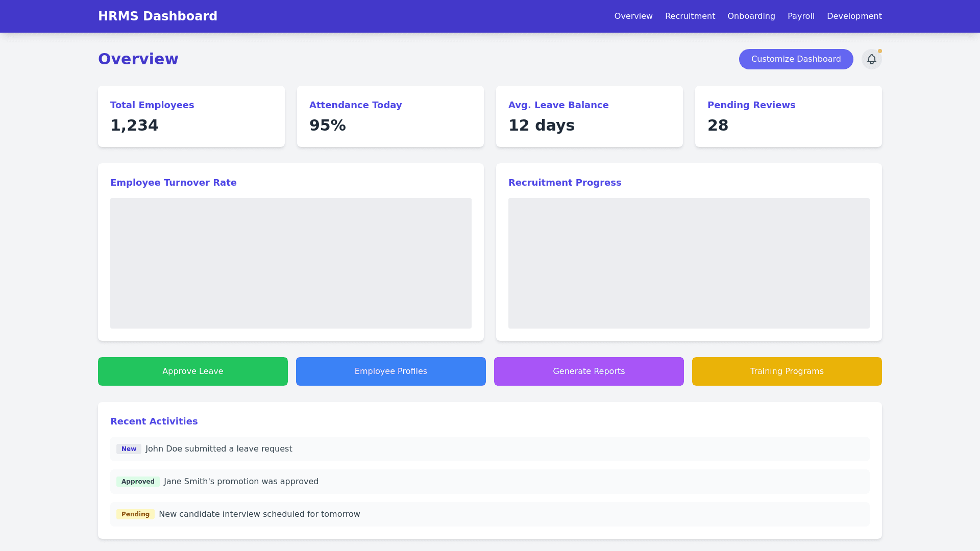Viewport: 980px width, 551px height.
Task: Open the Recruitment section from the navbar
Action: [690, 16]
